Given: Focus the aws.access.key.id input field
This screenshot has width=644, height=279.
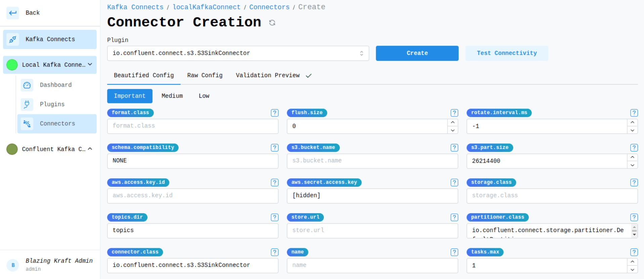Looking at the screenshot, I should pyautogui.click(x=192, y=196).
